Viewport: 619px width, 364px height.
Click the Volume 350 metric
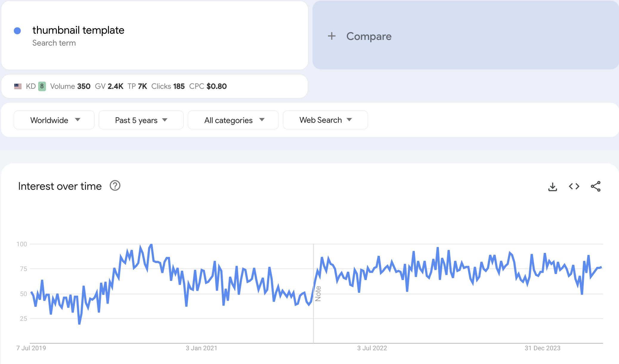point(70,86)
